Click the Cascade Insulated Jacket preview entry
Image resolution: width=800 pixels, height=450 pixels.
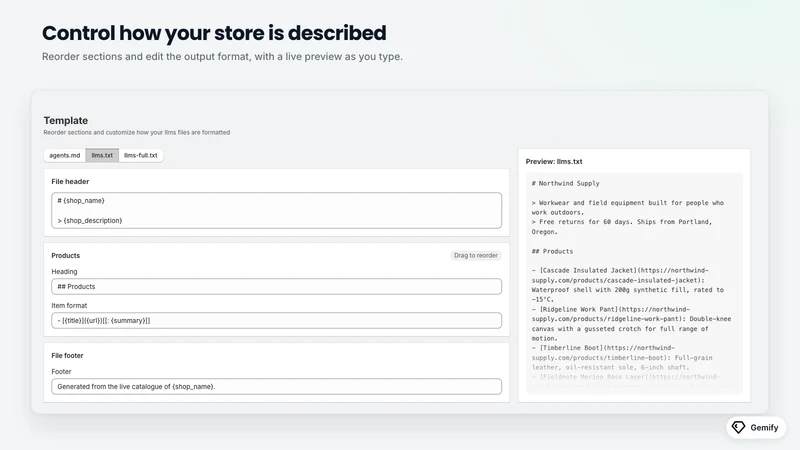(x=628, y=285)
